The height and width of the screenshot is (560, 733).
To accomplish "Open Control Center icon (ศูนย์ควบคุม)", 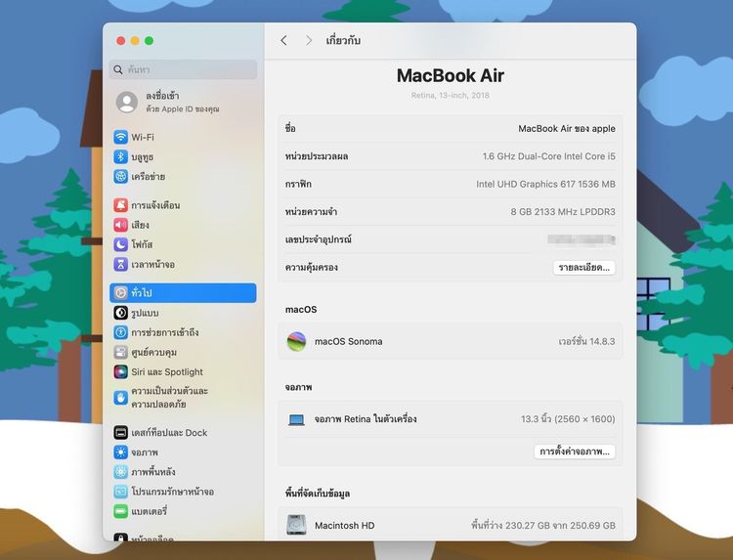I will (x=120, y=352).
